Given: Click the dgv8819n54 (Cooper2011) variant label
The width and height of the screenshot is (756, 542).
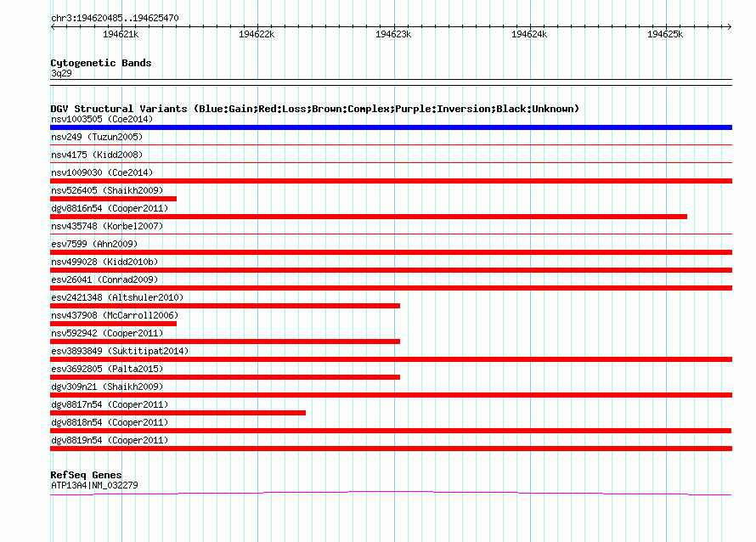Looking at the screenshot, I should [110, 440].
